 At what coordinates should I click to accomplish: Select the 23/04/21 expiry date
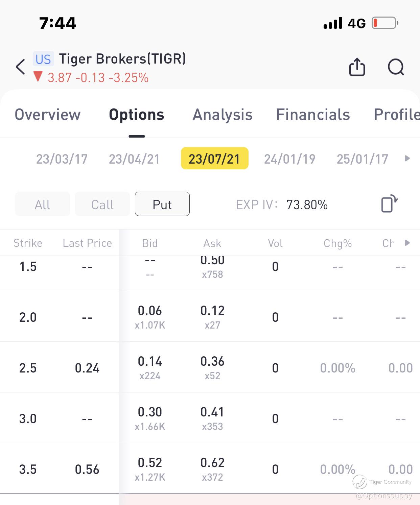134,159
